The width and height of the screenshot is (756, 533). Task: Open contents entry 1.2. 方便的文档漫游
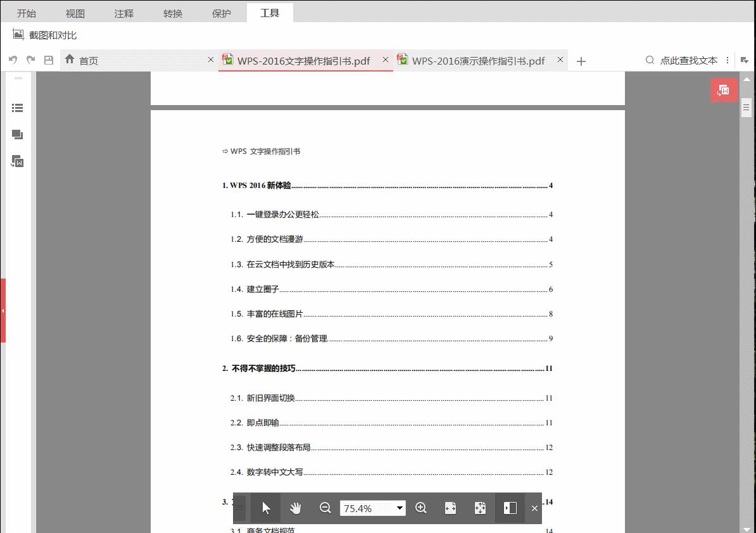tap(391, 239)
